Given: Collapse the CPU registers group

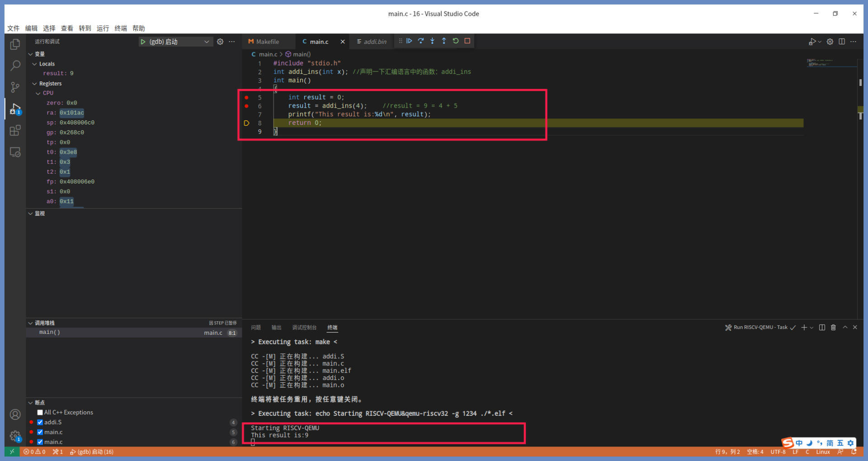Looking at the screenshot, I should 38,93.
